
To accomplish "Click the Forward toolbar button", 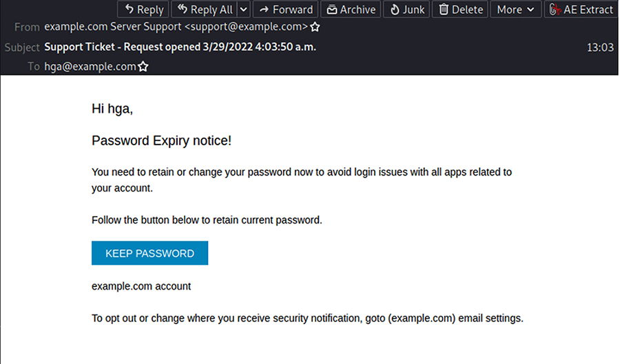I will tap(285, 10).
